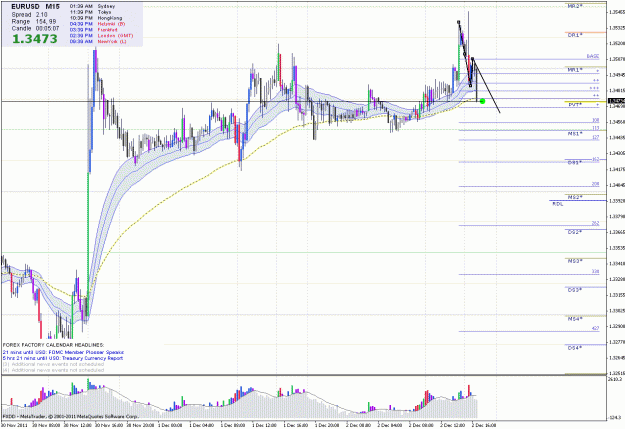
Task: Click the Frankfurt session time row
Action: tap(94, 30)
